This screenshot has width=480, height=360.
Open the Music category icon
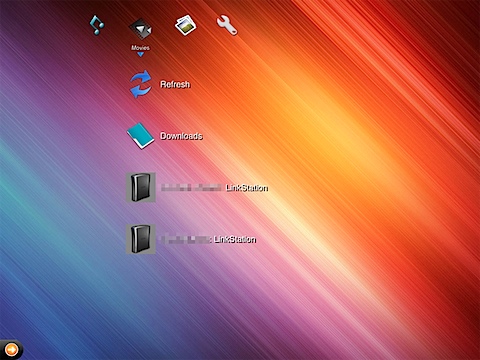point(97,25)
